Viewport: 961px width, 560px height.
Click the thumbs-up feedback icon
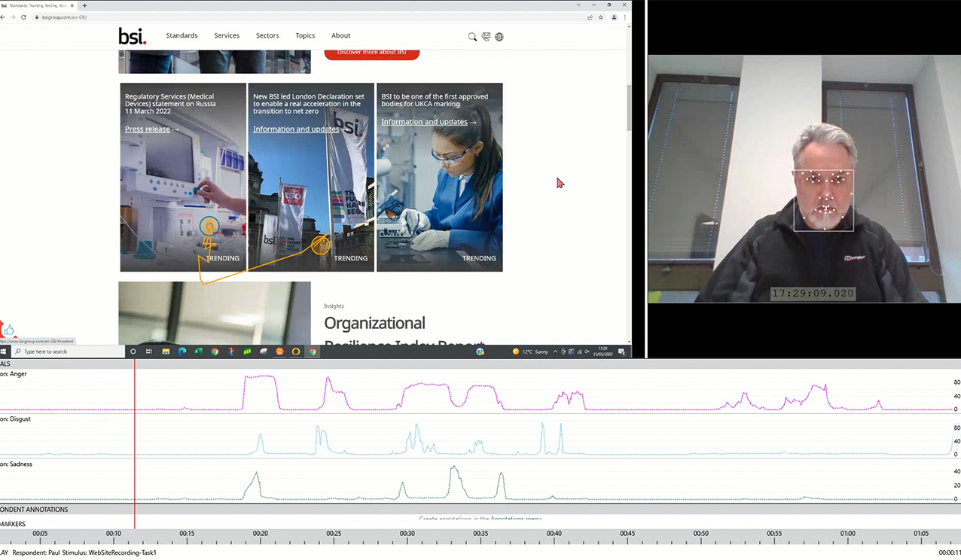point(9,330)
